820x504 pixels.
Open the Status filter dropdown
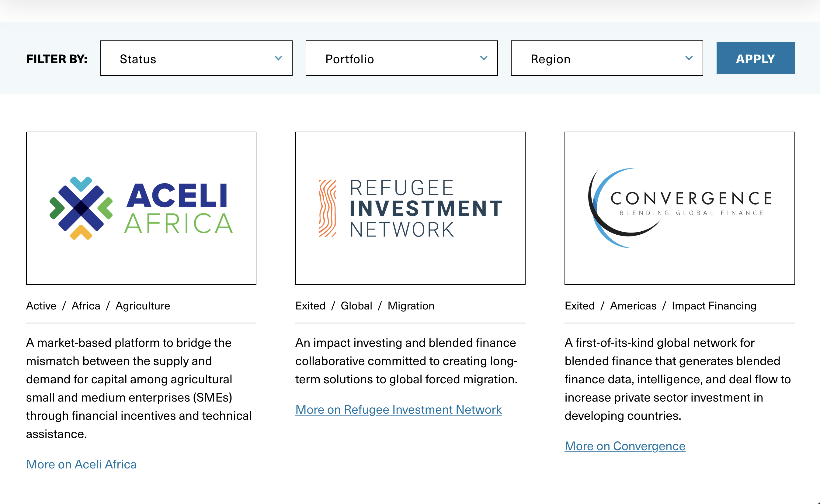tap(196, 58)
